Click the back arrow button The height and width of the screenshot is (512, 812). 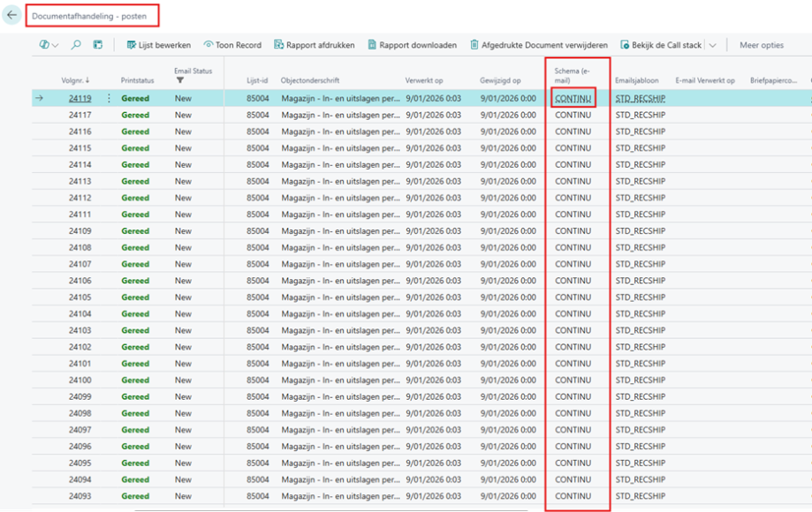click(x=11, y=15)
